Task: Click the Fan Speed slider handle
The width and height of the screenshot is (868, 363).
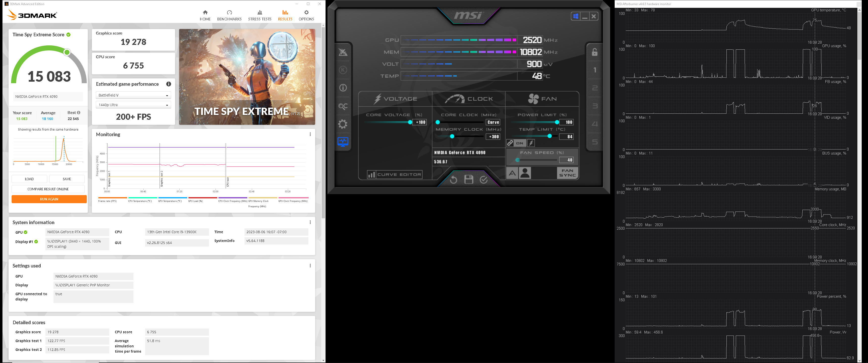Action: point(517,160)
